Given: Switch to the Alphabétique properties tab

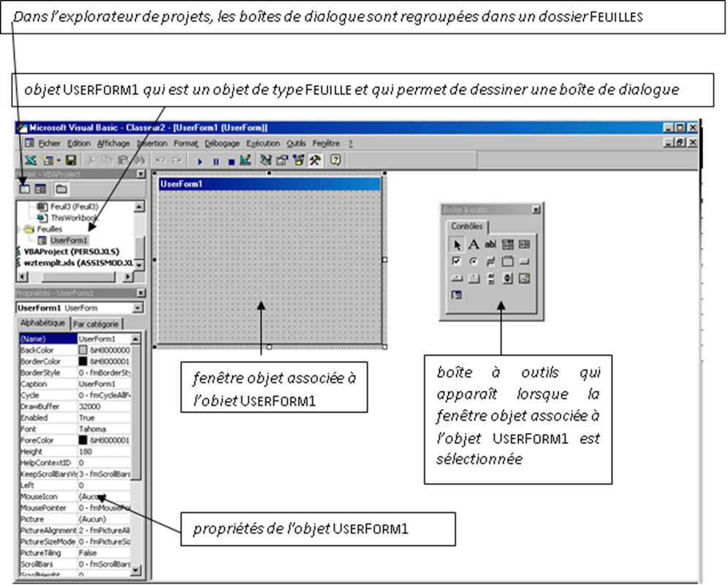Looking at the screenshot, I should click(x=42, y=323).
